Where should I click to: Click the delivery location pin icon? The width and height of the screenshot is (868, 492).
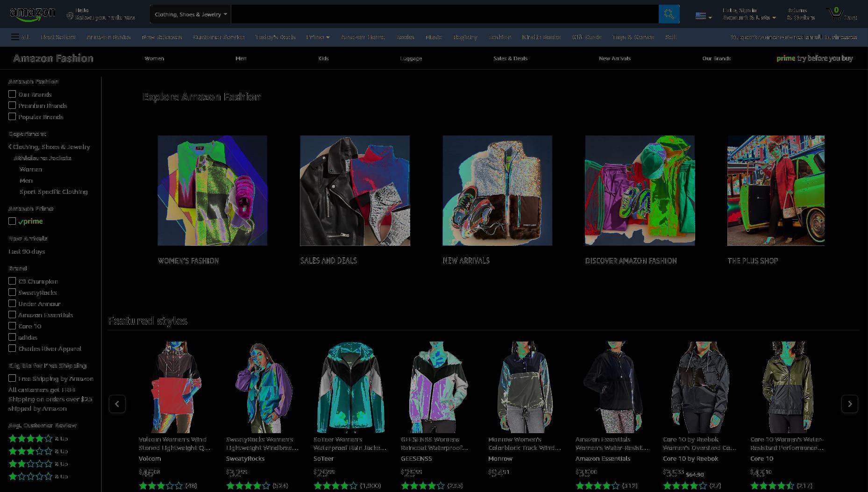(70, 16)
